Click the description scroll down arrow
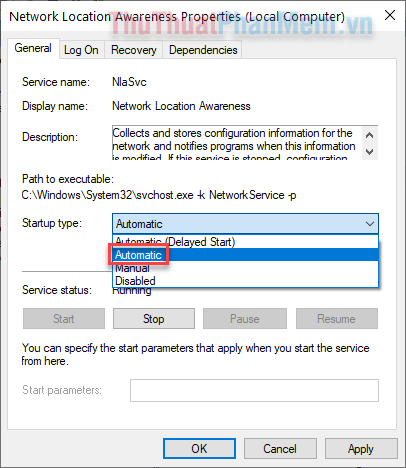This screenshot has width=406, height=468. [369, 152]
